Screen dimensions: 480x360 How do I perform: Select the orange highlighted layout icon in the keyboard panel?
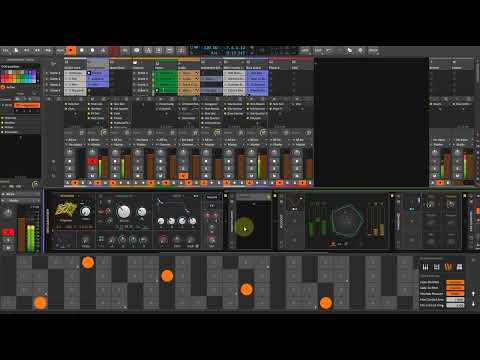448,267
